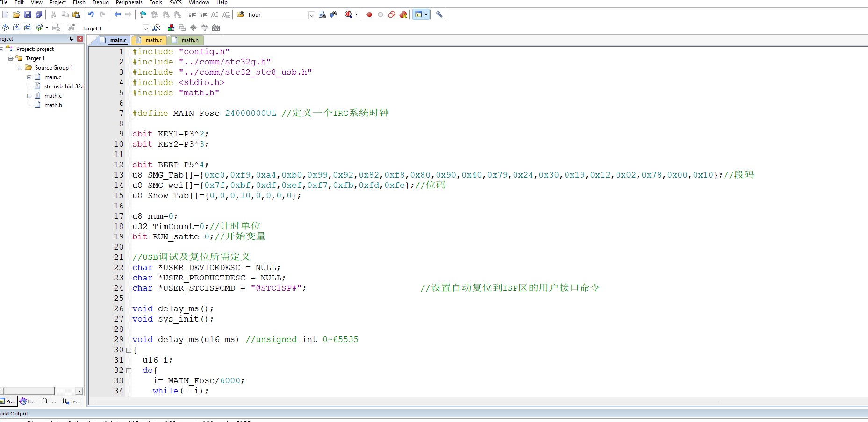
Task: Click the Insert Breakpoint red dot icon
Action: click(369, 14)
